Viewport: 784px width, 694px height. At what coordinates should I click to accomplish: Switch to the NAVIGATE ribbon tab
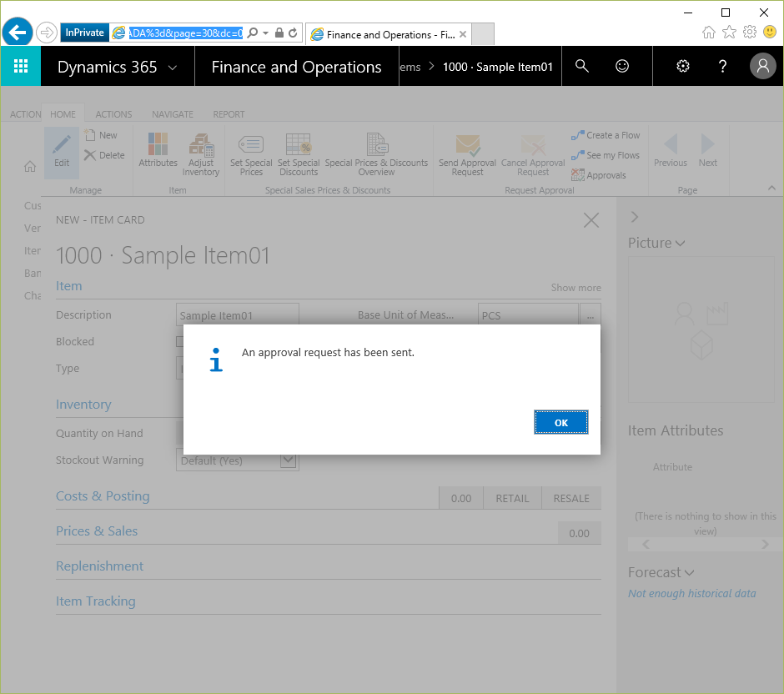[173, 114]
